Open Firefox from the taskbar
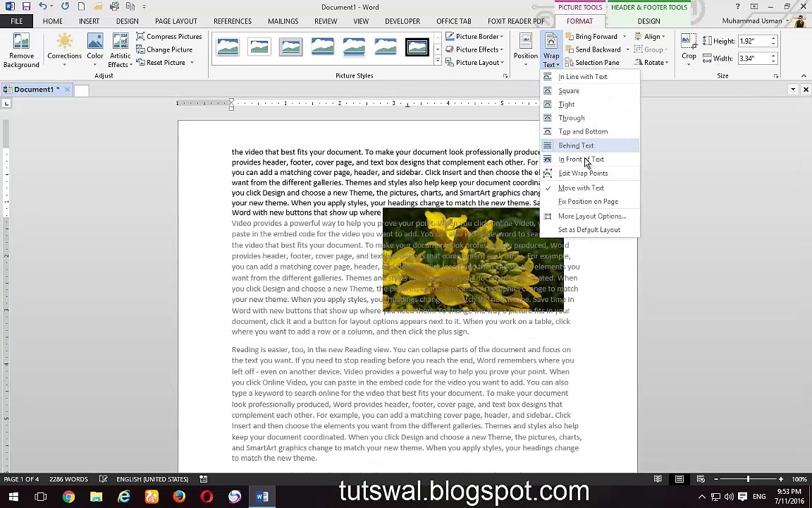The height and width of the screenshot is (508, 812). [x=179, y=497]
